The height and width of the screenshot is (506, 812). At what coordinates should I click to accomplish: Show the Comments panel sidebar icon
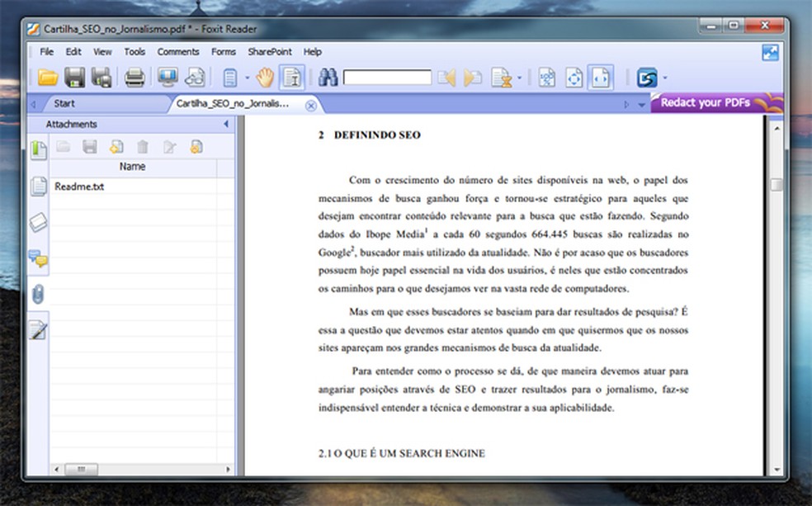click(x=38, y=258)
